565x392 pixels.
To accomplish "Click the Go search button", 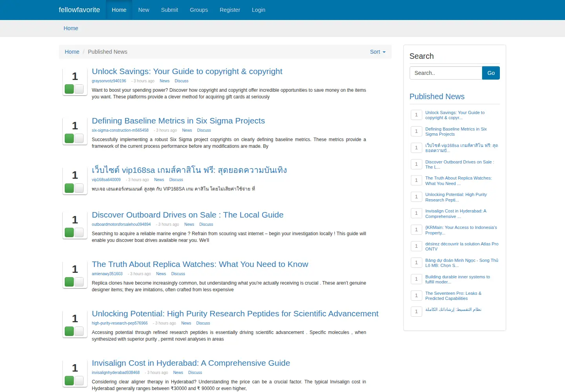I will point(491,73).
